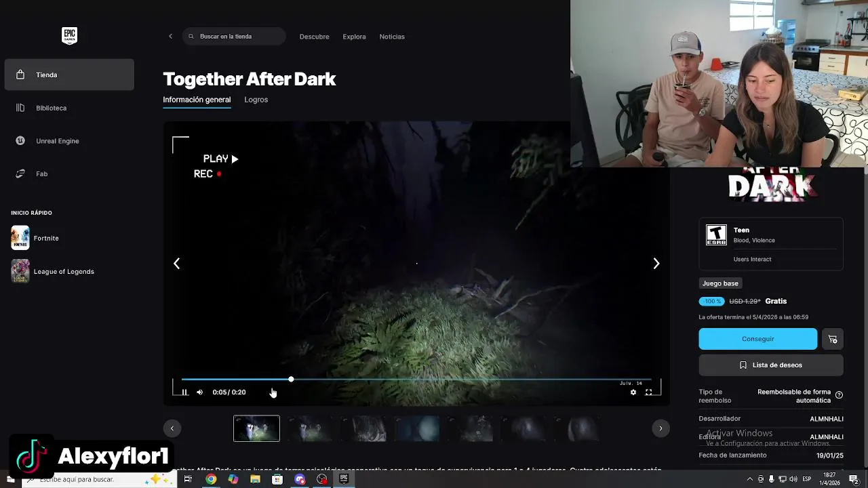The height and width of the screenshot is (488, 868).
Task: Open the system volume tray icon
Action: 793,479
